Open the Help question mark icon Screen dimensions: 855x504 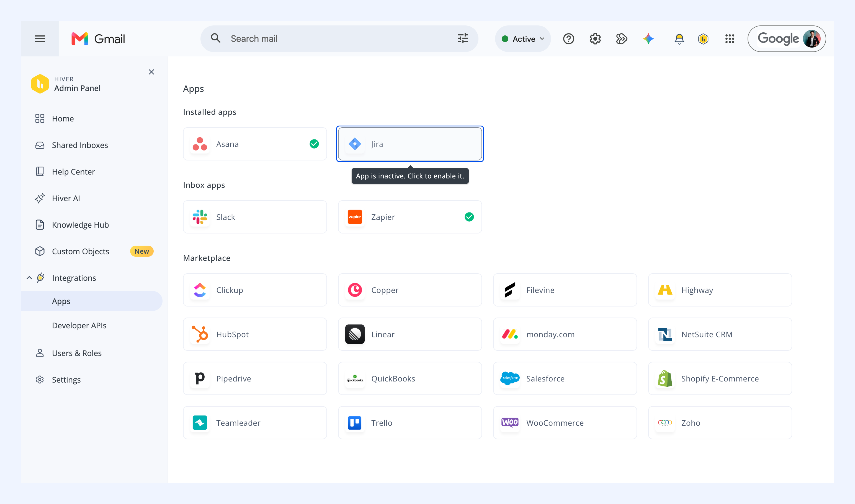point(568,39)
